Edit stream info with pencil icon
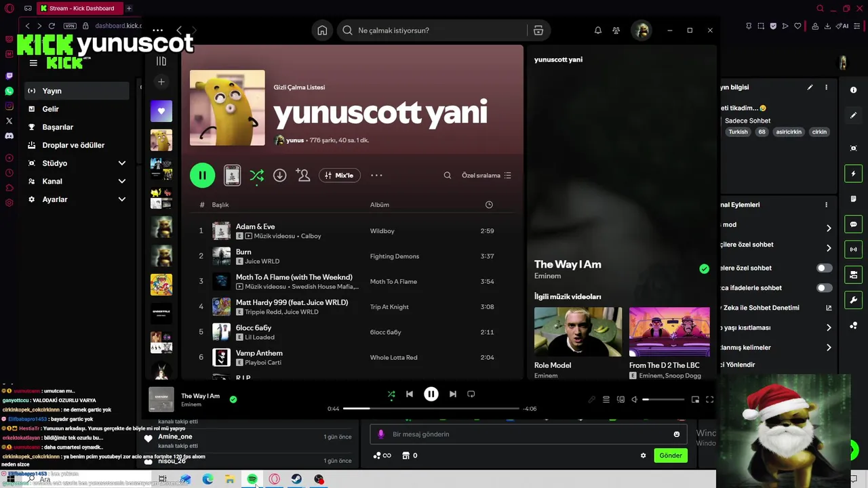Viewport: 868px width, 488px height. 810,87
